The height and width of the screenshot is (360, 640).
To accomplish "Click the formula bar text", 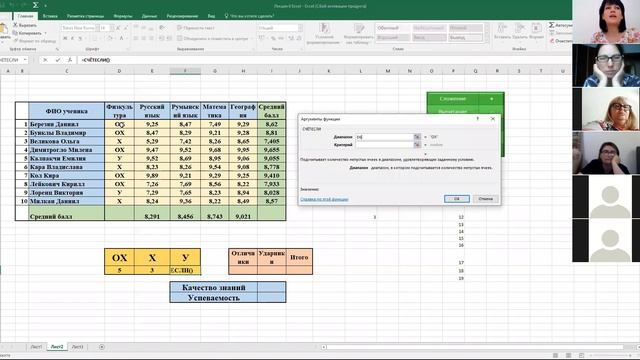I will point(96,60).
